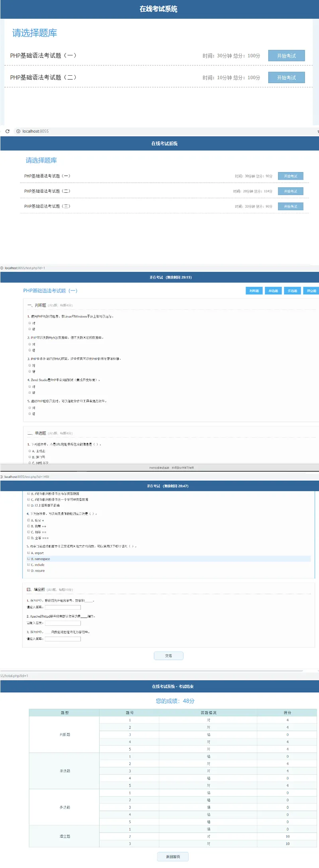
Task: Check D. 以上答案都不正确
Action: [x=28, y=506]
